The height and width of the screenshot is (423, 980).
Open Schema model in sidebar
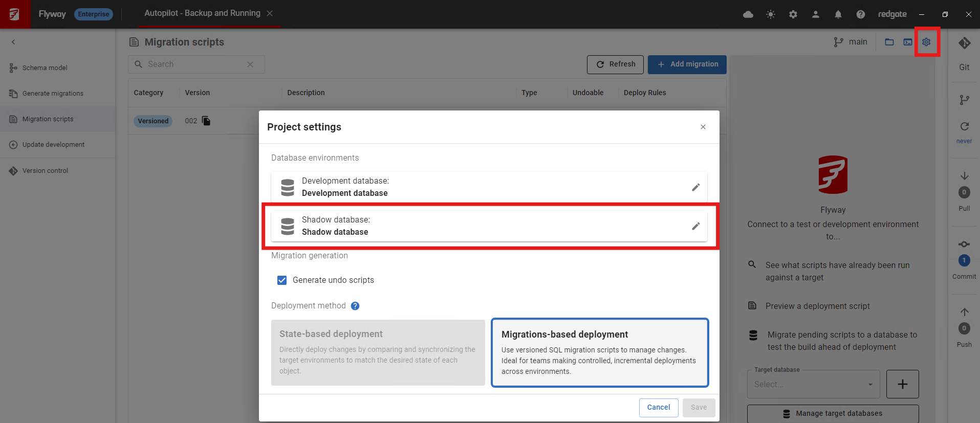45,68
